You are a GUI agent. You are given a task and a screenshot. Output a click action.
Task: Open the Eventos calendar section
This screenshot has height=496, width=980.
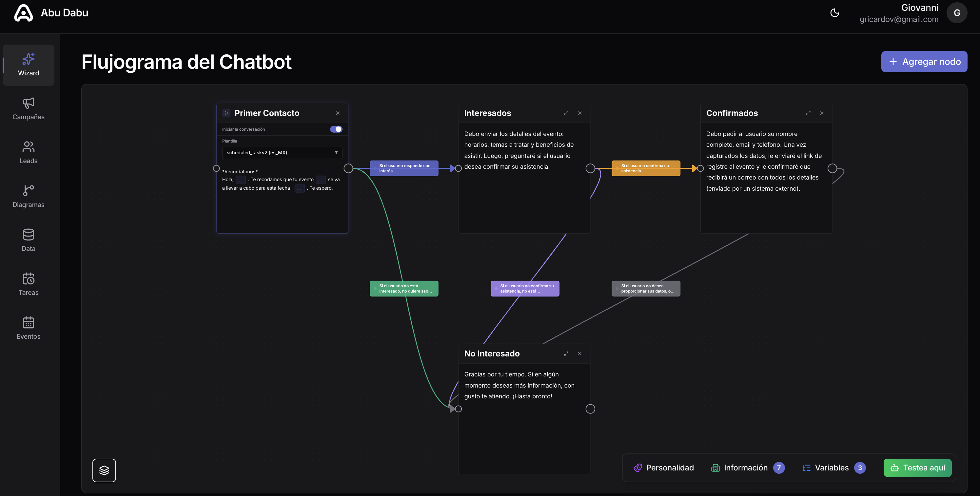pos(29,328)
